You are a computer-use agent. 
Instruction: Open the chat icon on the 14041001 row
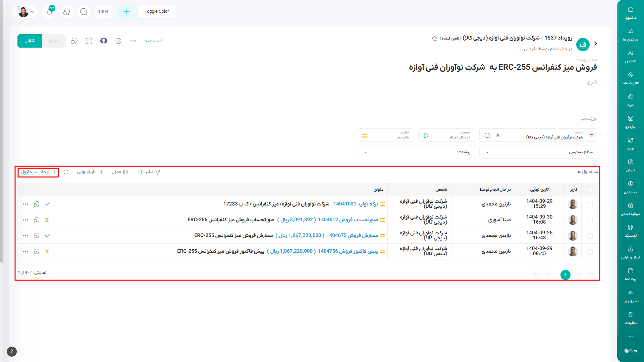click(37, 204)
